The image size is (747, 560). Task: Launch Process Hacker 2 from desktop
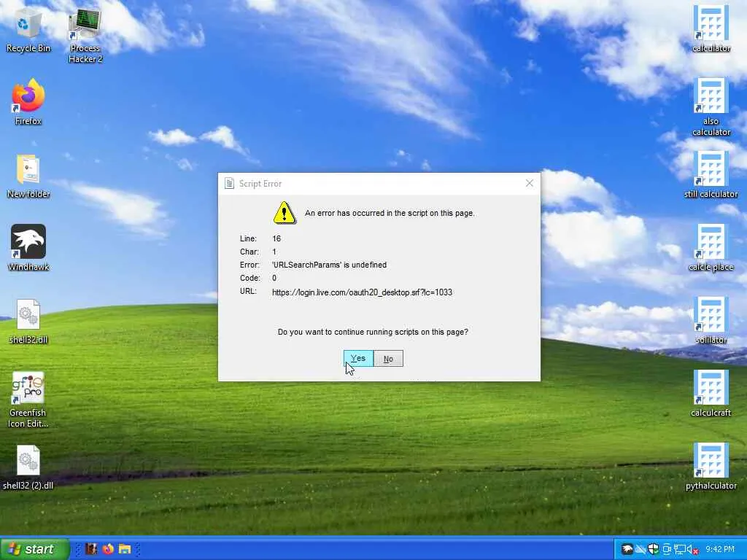point(85,34)
